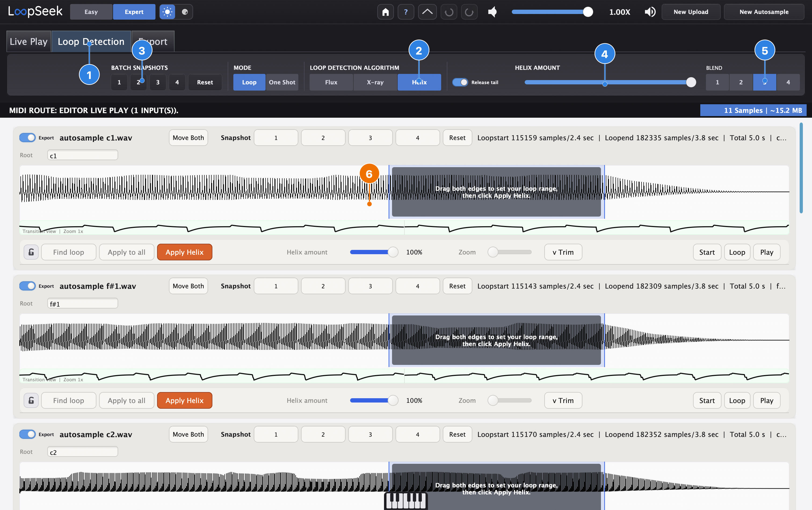Collapse the panel with the up-chevron icon

coord(427,12)
